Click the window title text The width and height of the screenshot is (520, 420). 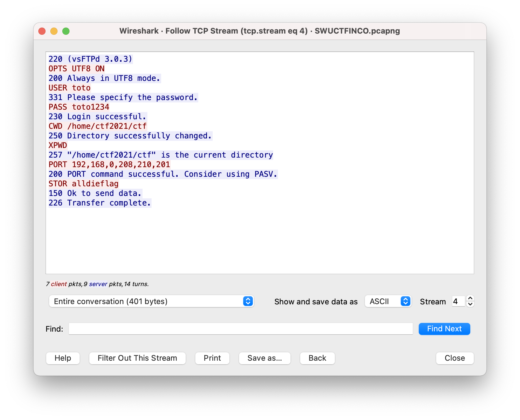(x=260, y=31)
